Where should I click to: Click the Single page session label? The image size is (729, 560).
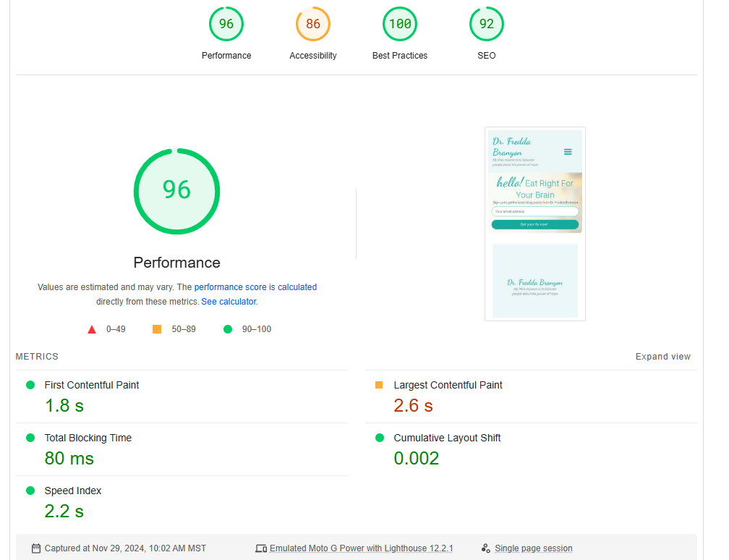point(533,548)
